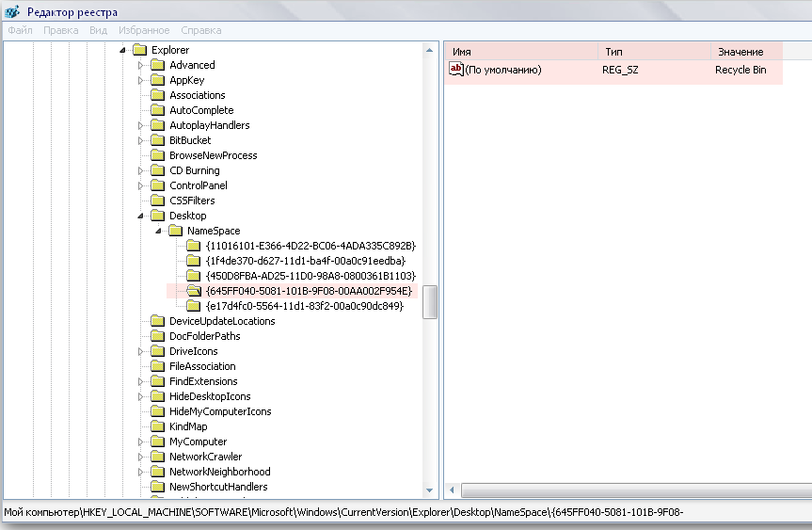Select the CD Burning key label
The width and height of the screenshot is (812, 530).
[x=194, y=170]
